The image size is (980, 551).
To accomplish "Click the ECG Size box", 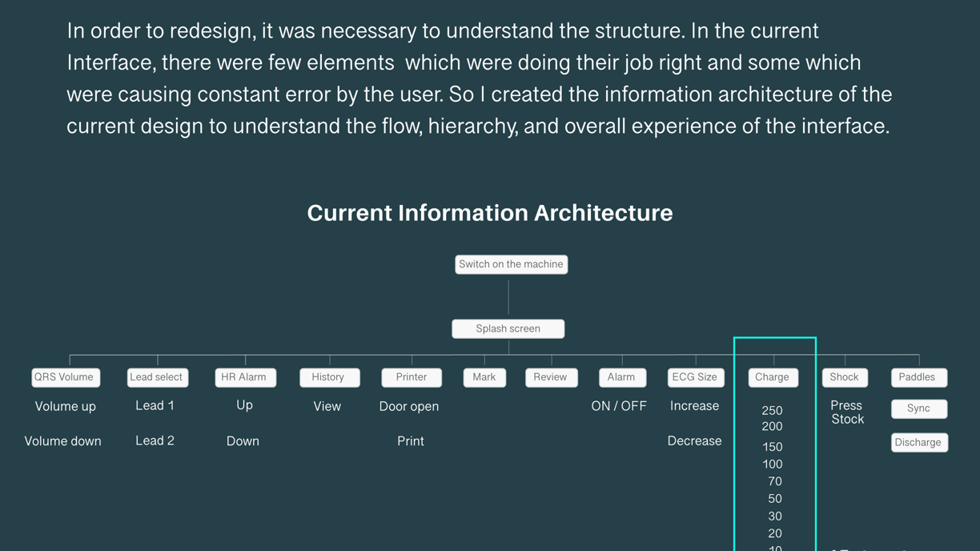I will pyautogui.click(x=696, y=377).
